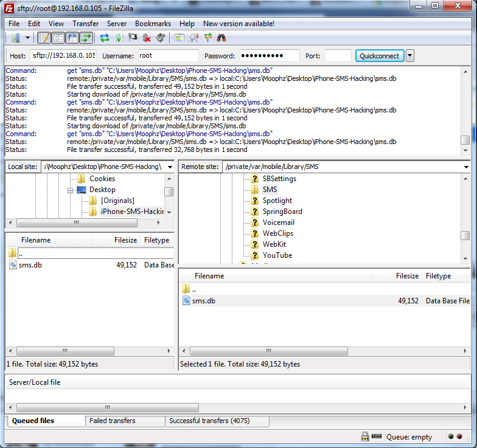Switch to Queued files tab

(x=46, y=421)
